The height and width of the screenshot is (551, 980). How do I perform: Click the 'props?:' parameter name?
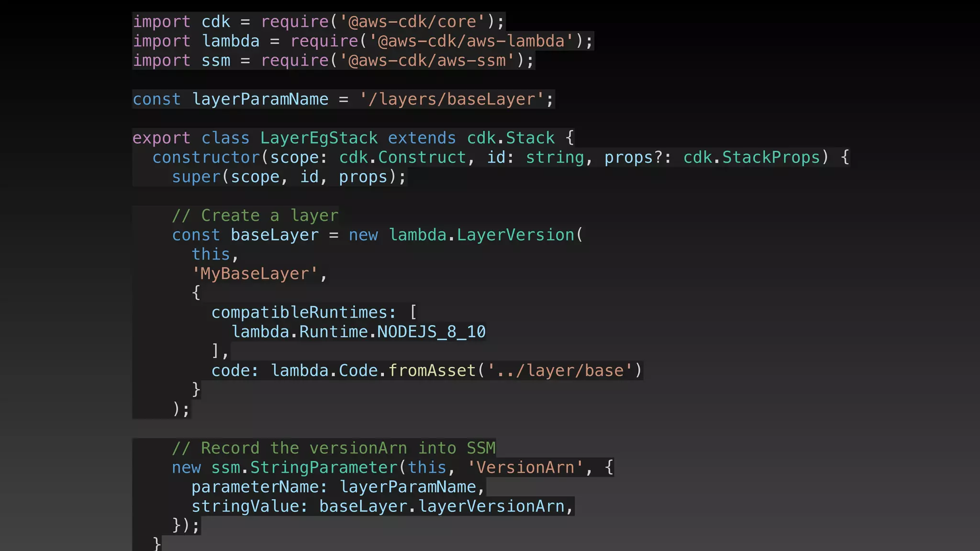coord(638,157)
